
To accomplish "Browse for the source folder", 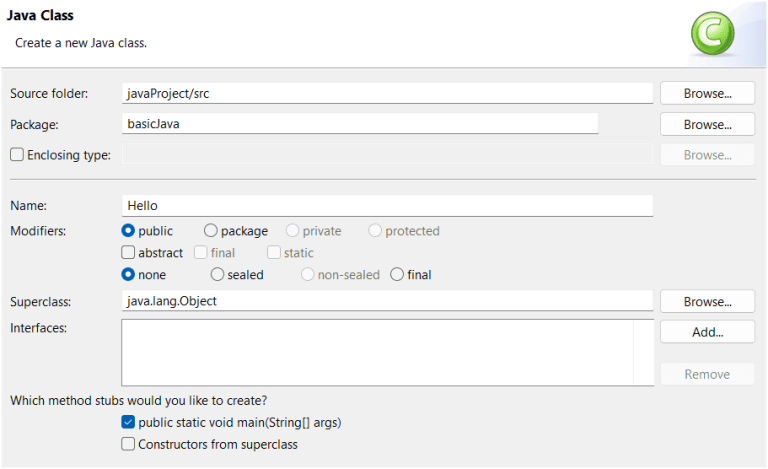I will (707, 93).
